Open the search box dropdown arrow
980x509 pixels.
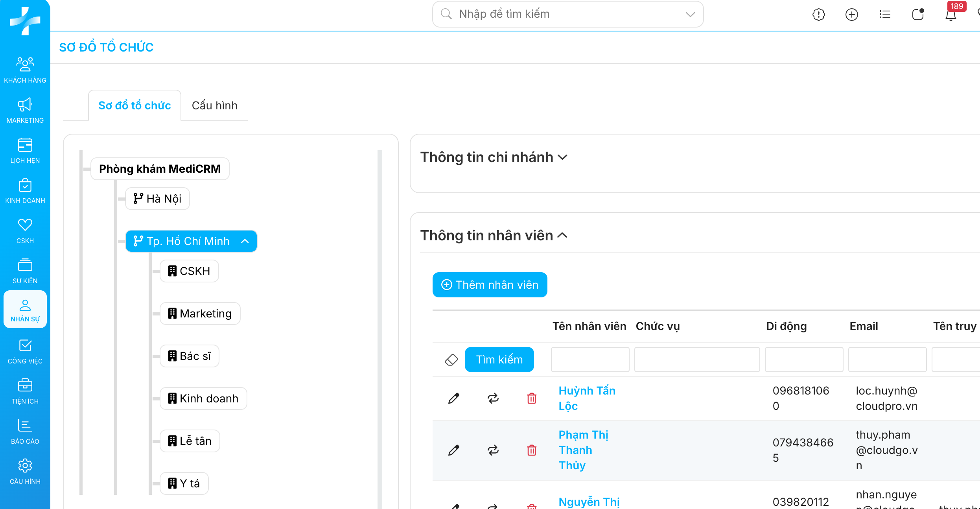690,15
